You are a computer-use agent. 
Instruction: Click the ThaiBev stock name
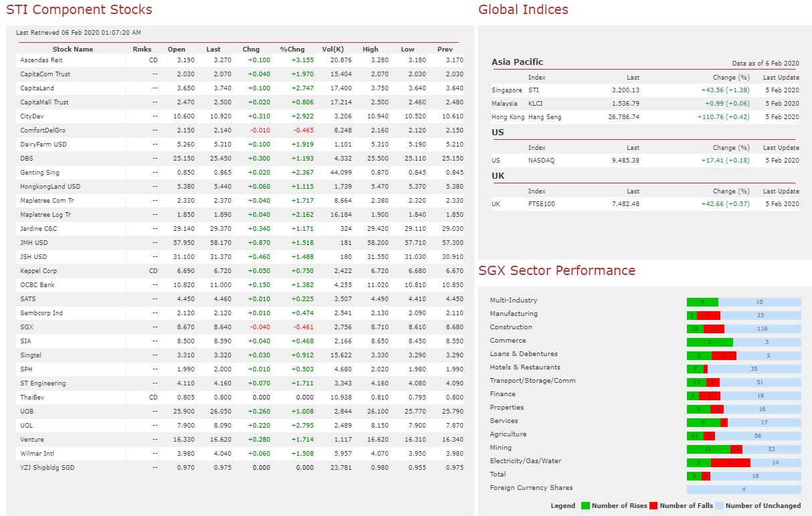point(31,397)
